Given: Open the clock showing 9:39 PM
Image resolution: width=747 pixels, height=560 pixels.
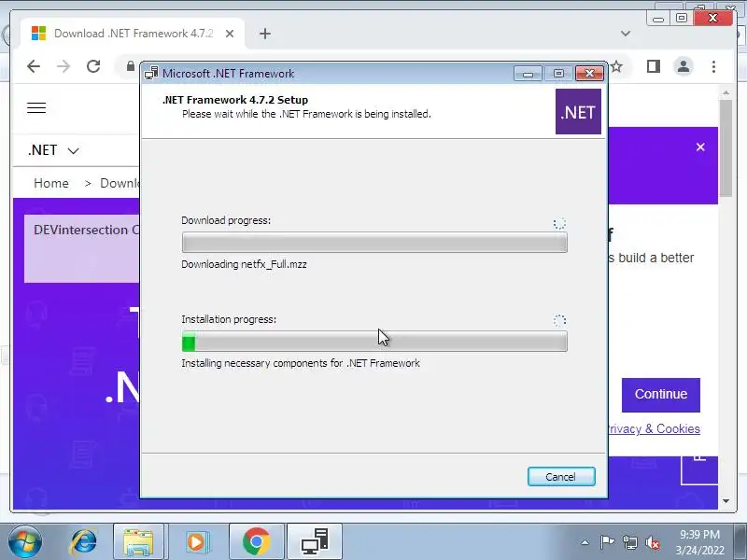Looking at the screenshot, I should 699,542.
